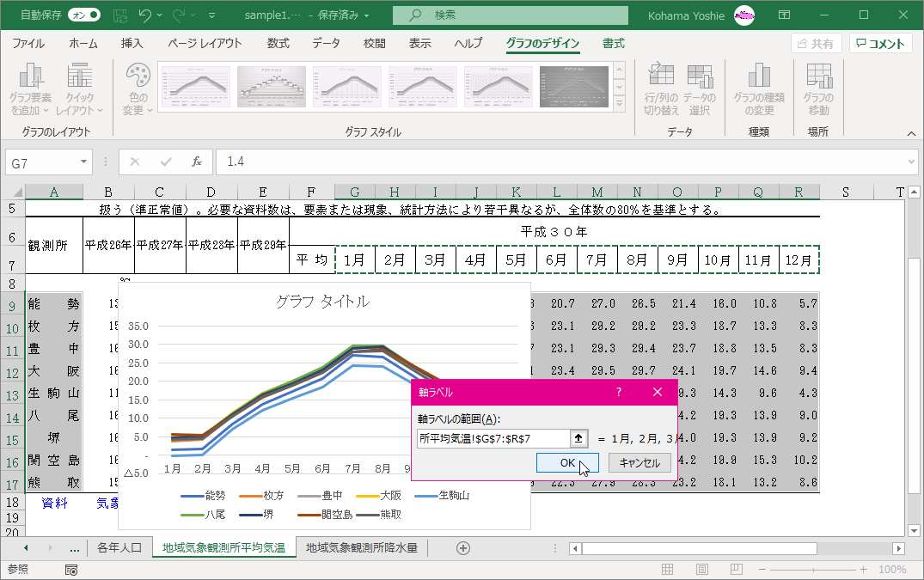Click the Undo arrow icon
Viewport: 924px width, 580px height.
(145, 15)
